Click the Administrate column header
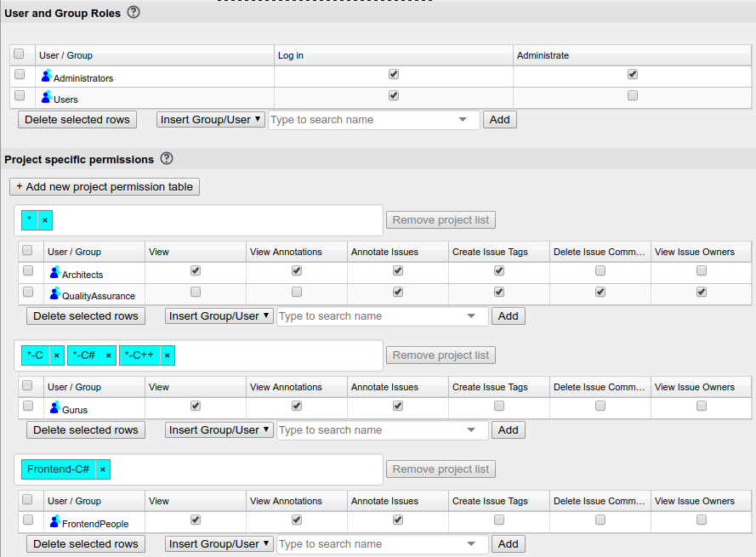Image resolution: width=756 pixels, height=557 pixels. tap(632, 55)
